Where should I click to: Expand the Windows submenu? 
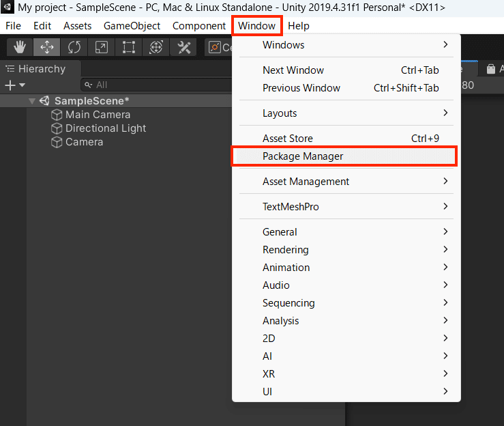click(x=346, y=45)
